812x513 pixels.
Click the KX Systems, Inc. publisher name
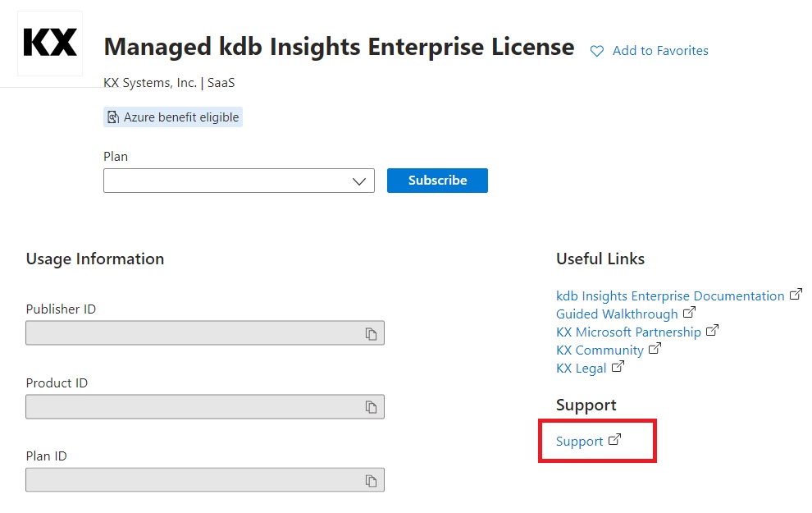tap(150, 83)
